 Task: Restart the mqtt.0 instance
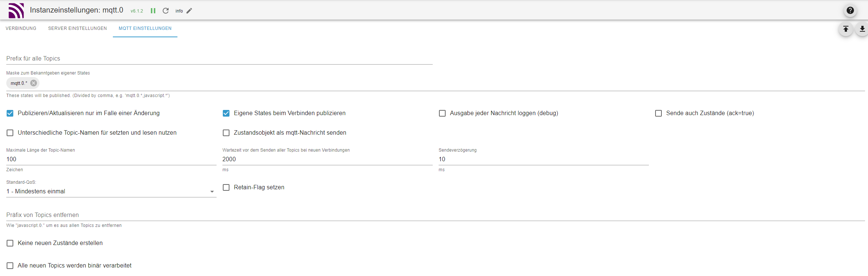tap(166, 11)
